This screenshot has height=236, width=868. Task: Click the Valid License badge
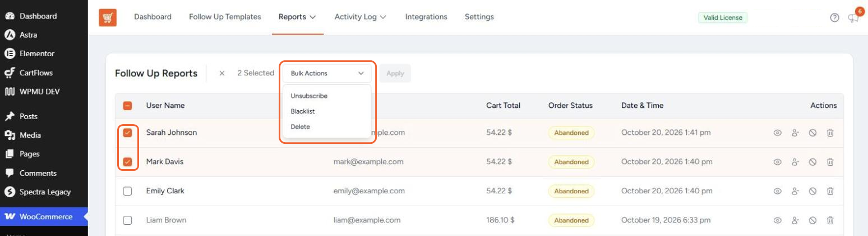tap(723, 17)
